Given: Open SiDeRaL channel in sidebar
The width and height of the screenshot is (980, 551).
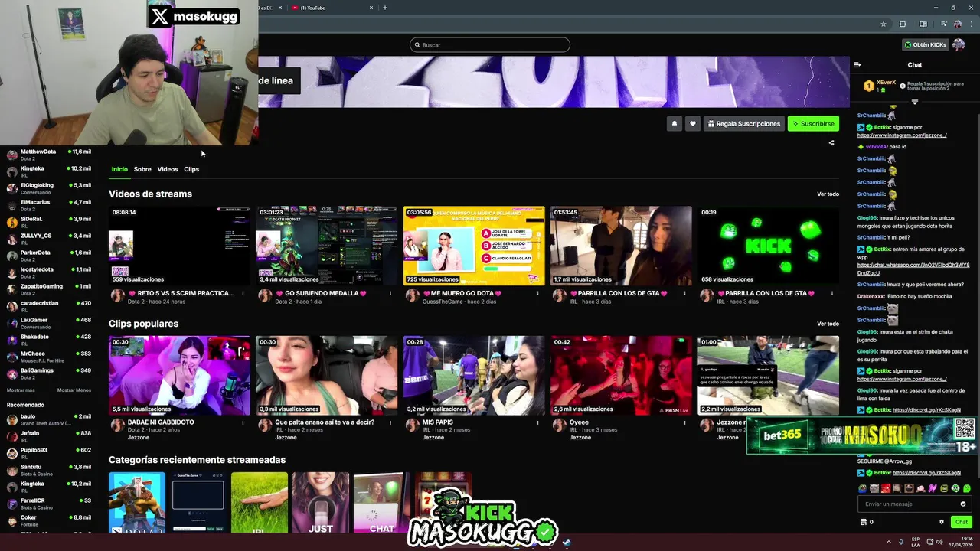Looking at the screenshot, I should (x=47, y=222).
